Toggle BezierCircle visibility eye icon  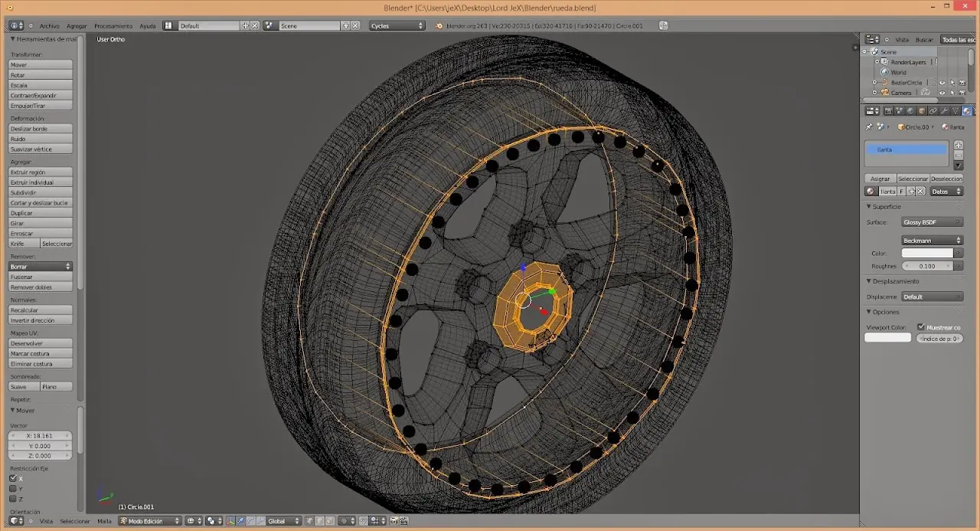pyautogui.click(x=942, y=83)
